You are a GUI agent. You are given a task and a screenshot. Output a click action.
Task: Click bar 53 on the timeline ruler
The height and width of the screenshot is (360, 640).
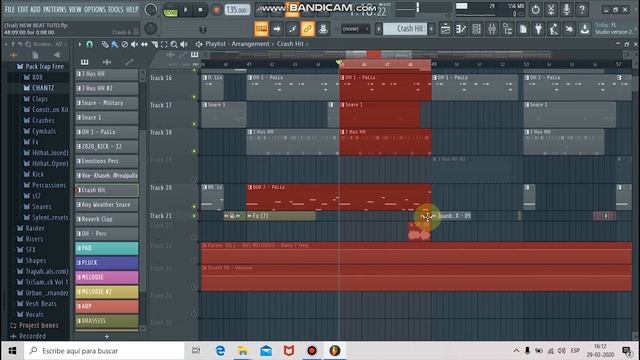tap(527, 64)
